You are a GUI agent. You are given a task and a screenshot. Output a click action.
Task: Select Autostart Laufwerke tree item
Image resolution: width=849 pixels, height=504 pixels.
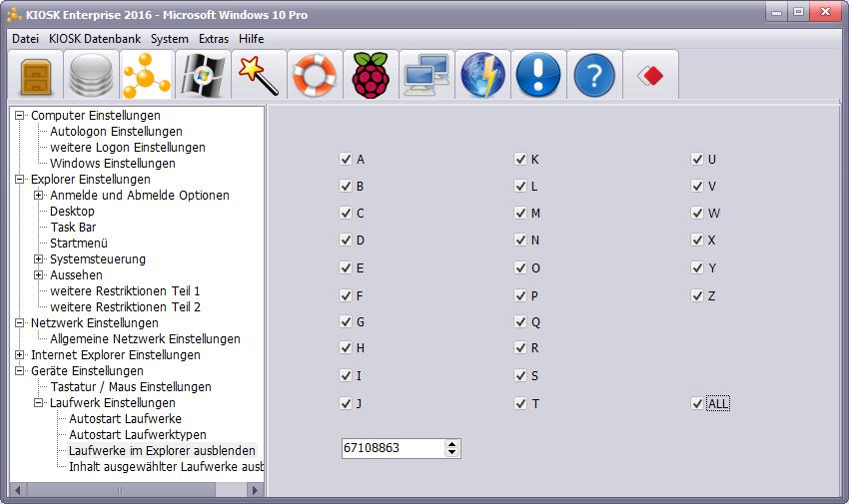(x=125, y=418)
